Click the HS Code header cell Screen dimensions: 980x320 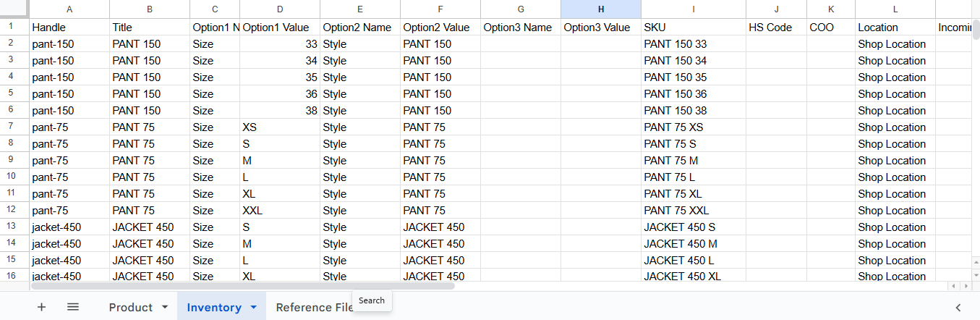click(776, 28)
